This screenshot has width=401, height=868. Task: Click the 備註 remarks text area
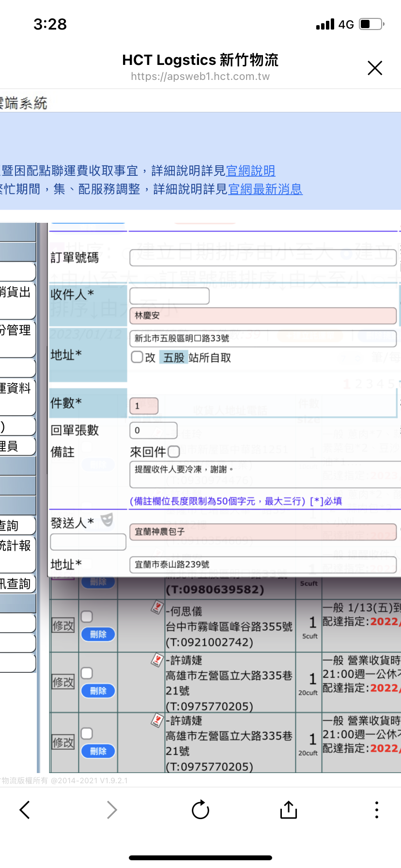click(x=265, y=474)
